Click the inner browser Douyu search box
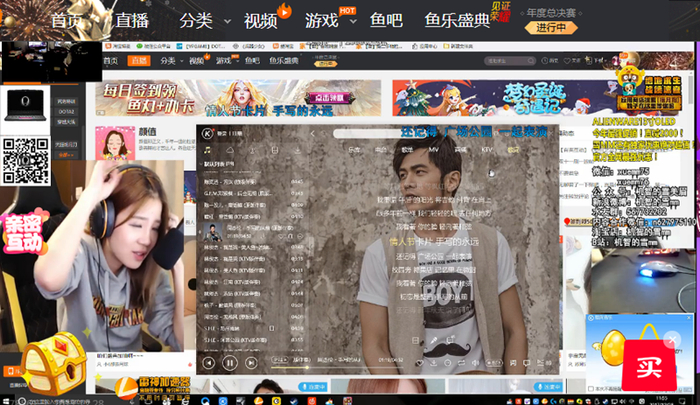Viewport: 700px width, 405px height. coord(510,61)
